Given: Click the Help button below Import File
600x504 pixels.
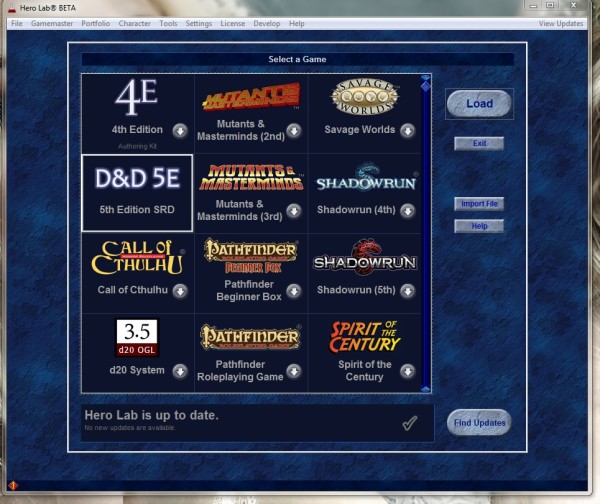Looking at the screenshot, I should coord(479,226).
